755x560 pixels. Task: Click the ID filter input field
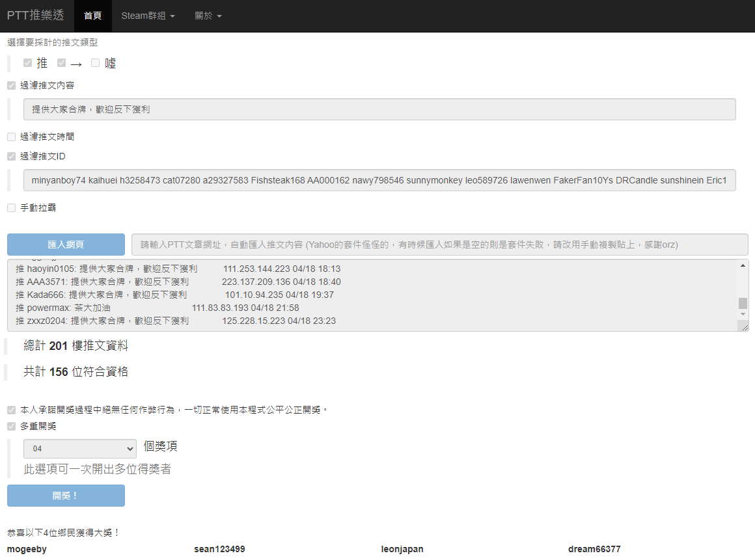(x=379, y=180)
